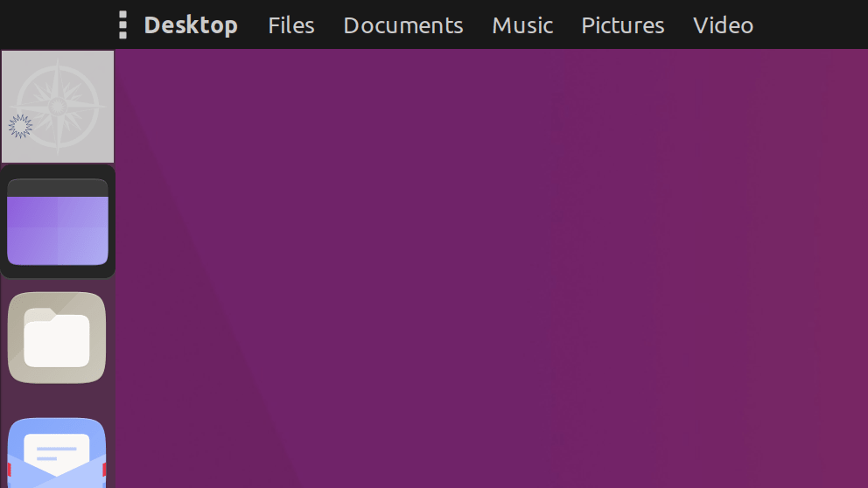Open the purple window desktop dock icon

(58, 221)
